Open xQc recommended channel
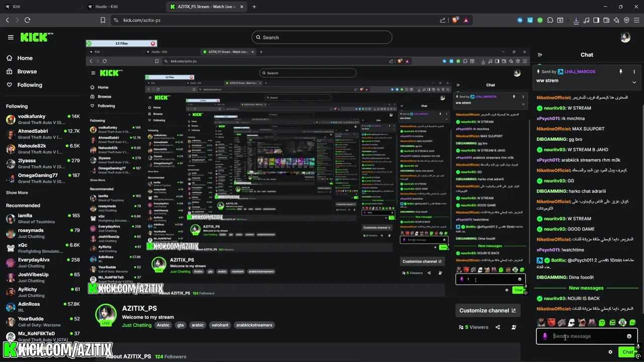The image size is (644, 362). [43, 248]
